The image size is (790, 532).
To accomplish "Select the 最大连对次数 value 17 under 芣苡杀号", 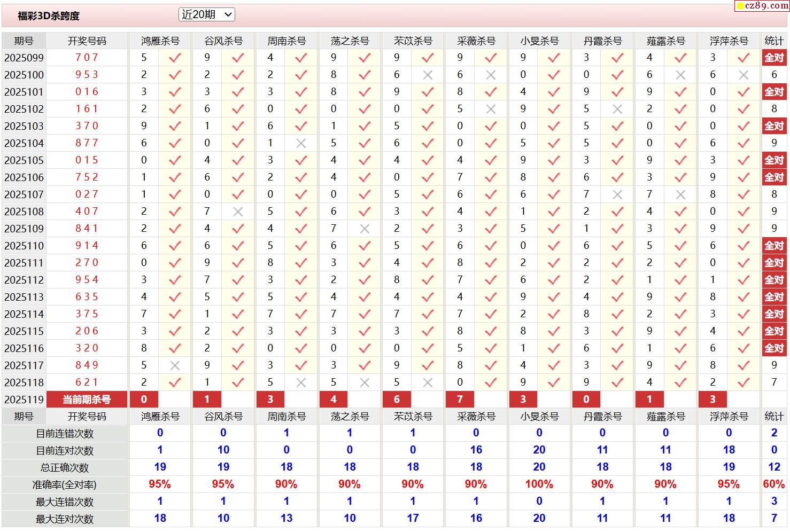I will [413, 519].
